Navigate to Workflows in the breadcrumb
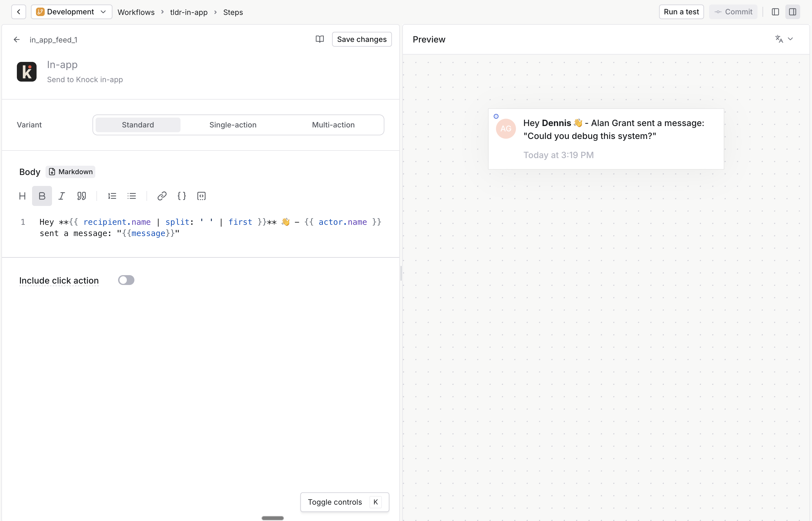Viewport: 812px width, 521px height. click(136, 12)
